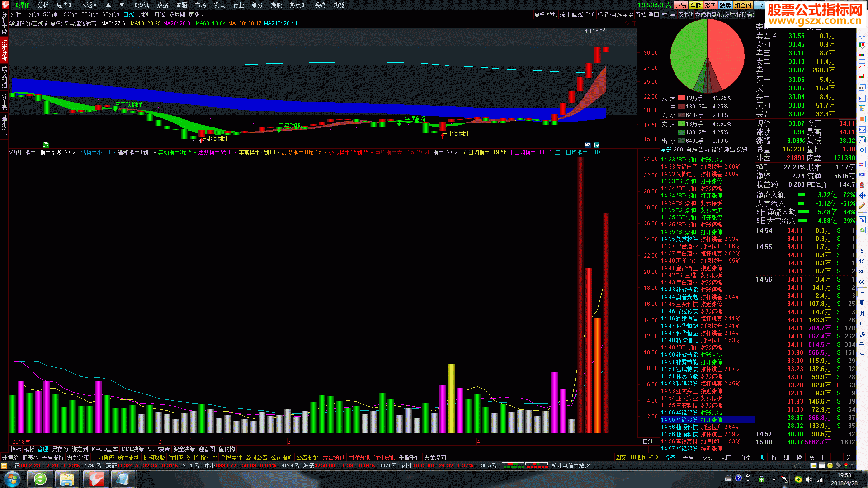This screenshot has width=868, height=488.
Task: Click the red app logo at top-left
Action: click(5, 5)
